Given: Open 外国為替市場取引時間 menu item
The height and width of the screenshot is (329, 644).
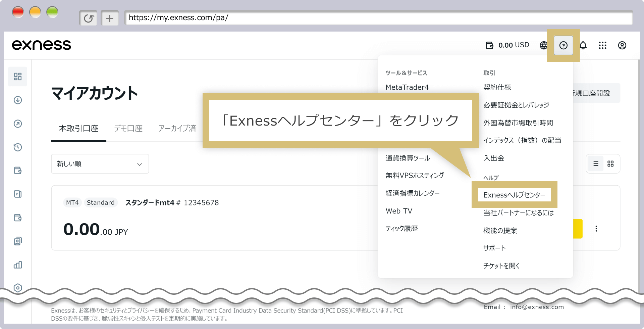Looking at the screenshot, I should click(x=518, y=123).
